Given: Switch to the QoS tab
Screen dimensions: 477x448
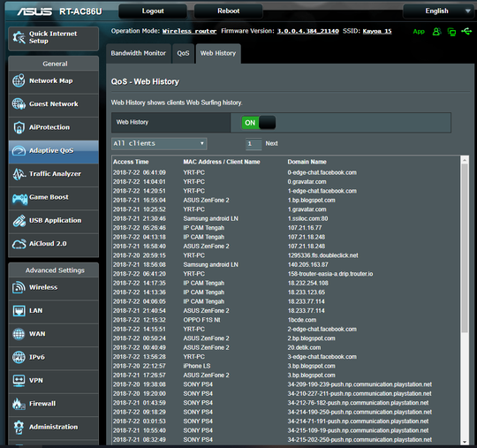Looking at the screenshot, I should coord(183,53).
